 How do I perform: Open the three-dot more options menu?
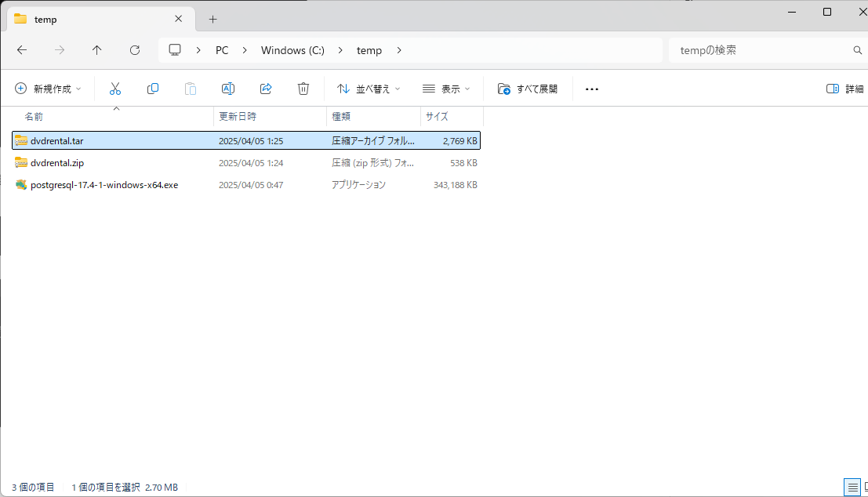(592, 89)
